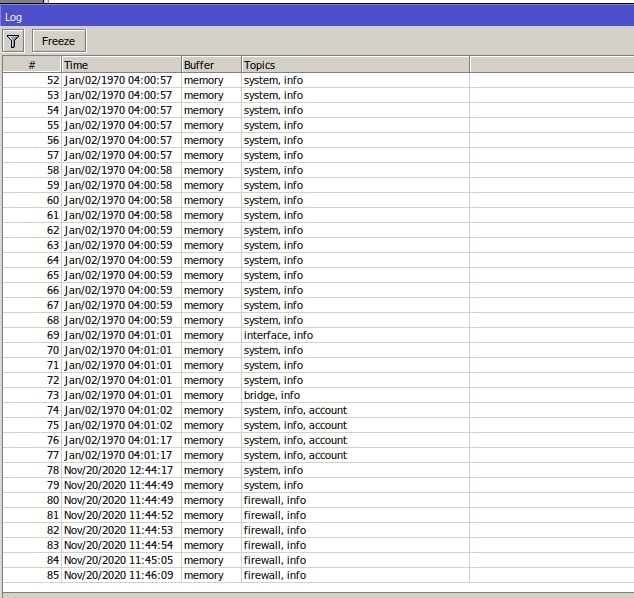The image size is (634, 598).
Task: Open the log filter funnel icon
Action: coord(13,41)
